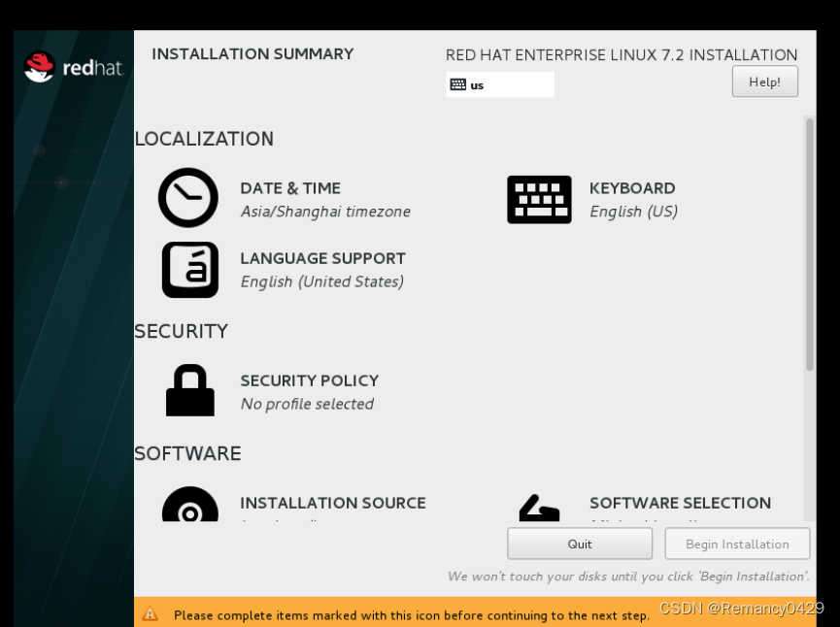Click the Security Policy padlock icon

coord(188,388)
